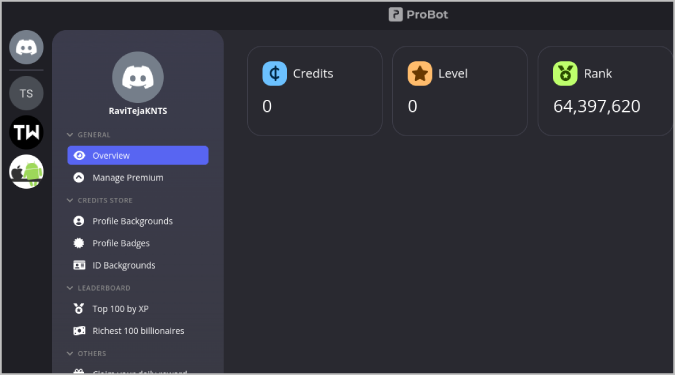This screenshot has height=375, width=675.
Task: Click the Level value 0
Action: pyautogui.click(x=412, y=106)
